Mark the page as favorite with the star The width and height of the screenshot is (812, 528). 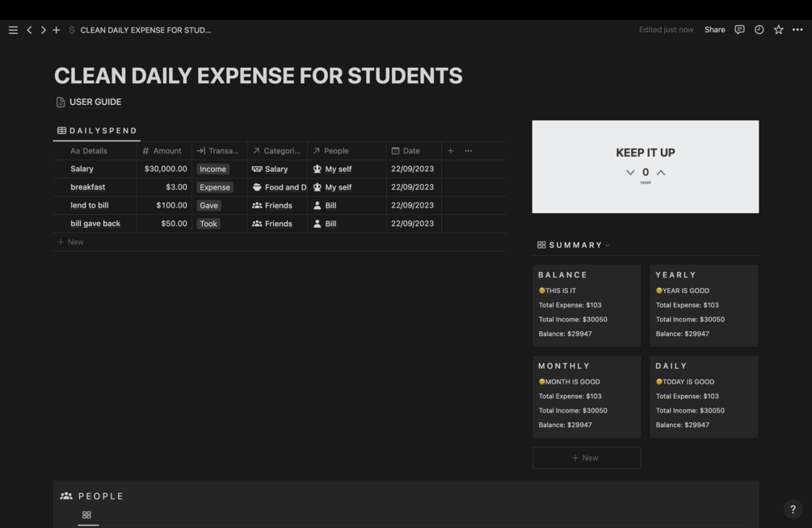click(x=778, y=30)
